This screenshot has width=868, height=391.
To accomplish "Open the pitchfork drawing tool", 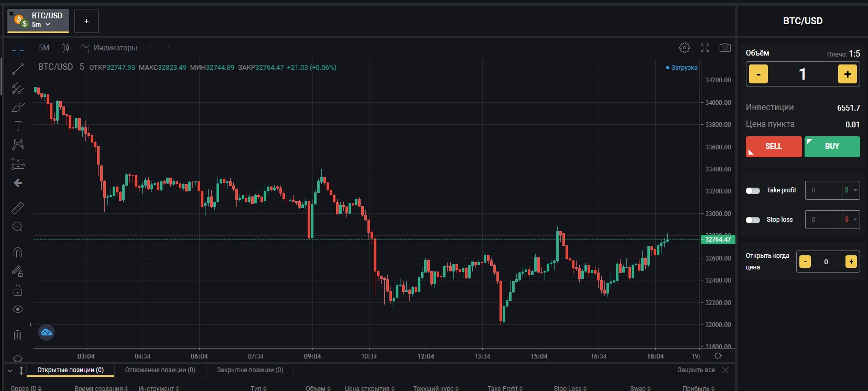I will (18, 88).
